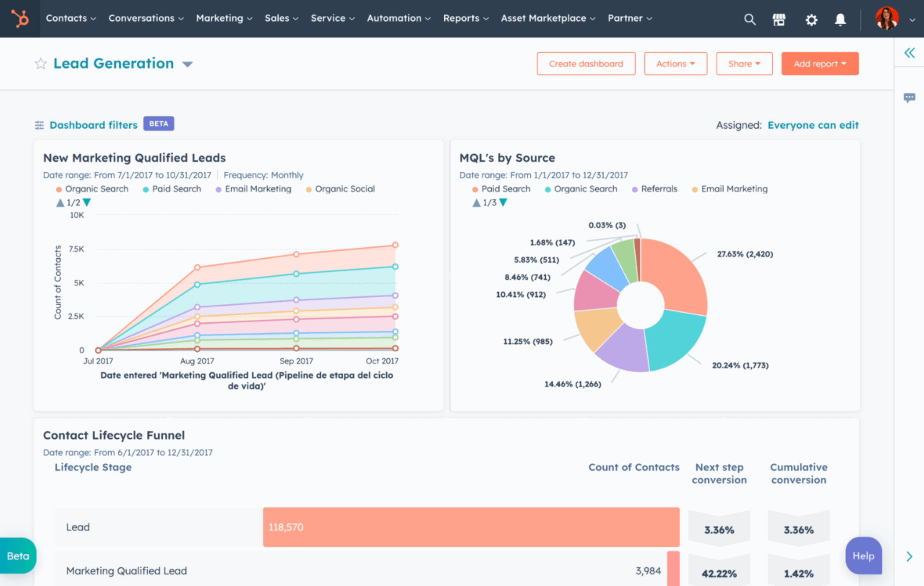Open the comments panel icon on the right

tap(910, 98)
